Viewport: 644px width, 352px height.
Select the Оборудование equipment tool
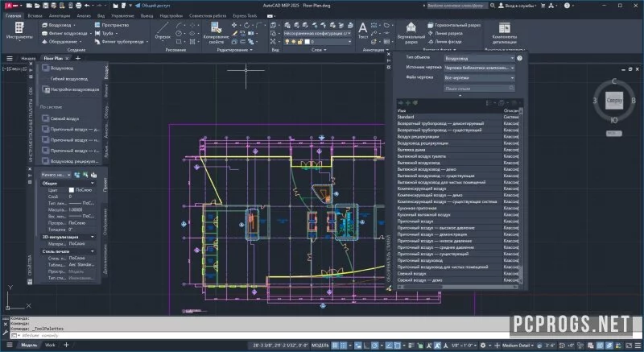[x=62, y=42]
